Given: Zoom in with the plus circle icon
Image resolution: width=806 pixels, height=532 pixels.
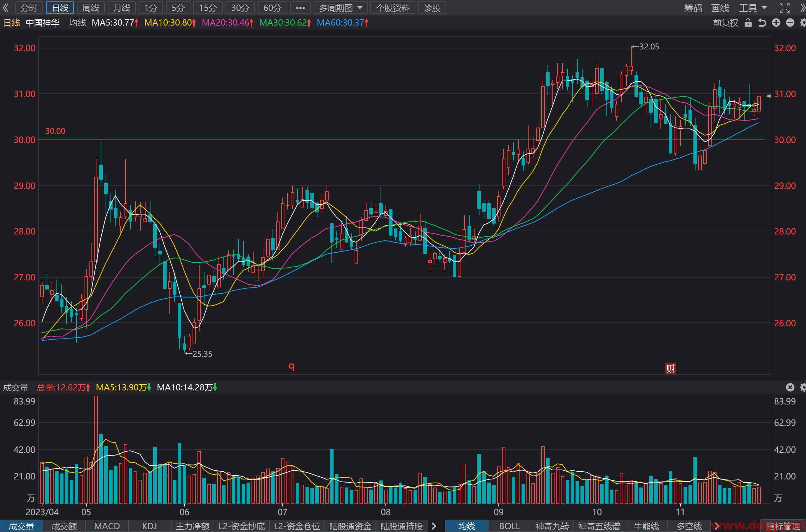Looking at the screenshot, I should 776,23.
